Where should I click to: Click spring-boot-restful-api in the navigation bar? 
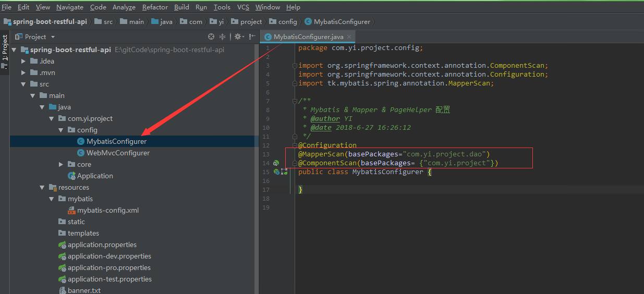pos(50,21)
